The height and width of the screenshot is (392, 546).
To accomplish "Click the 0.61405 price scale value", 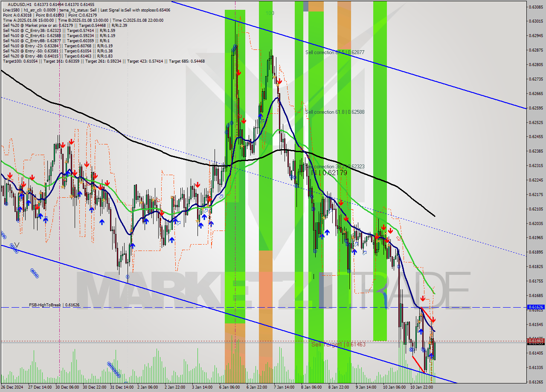I will point(536,353).
